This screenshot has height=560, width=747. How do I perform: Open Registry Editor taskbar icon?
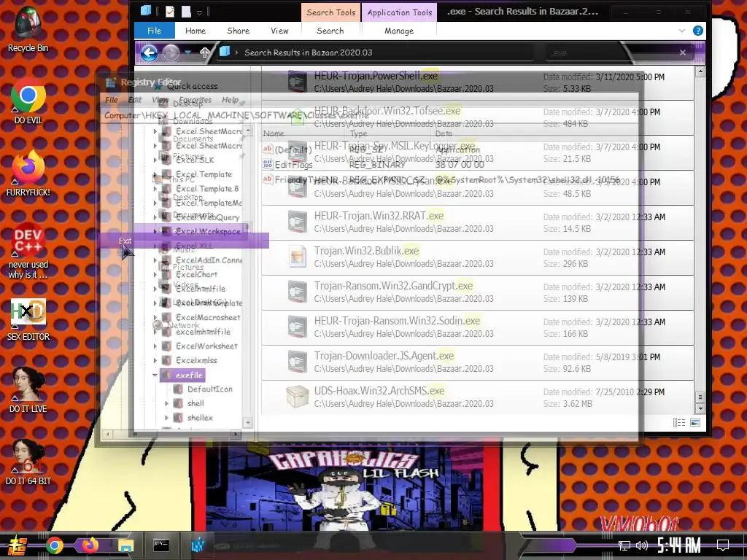click(x=197, y=545)
